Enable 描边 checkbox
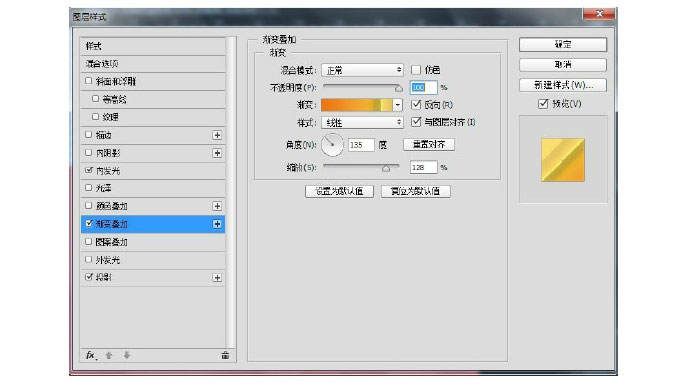 point(88,135)
